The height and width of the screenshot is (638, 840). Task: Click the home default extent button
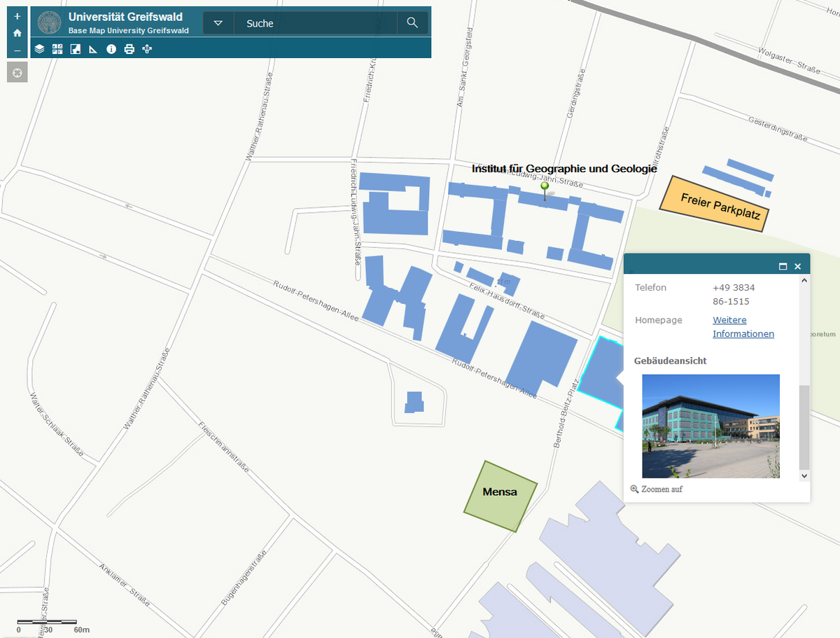[x=17, y=33]
